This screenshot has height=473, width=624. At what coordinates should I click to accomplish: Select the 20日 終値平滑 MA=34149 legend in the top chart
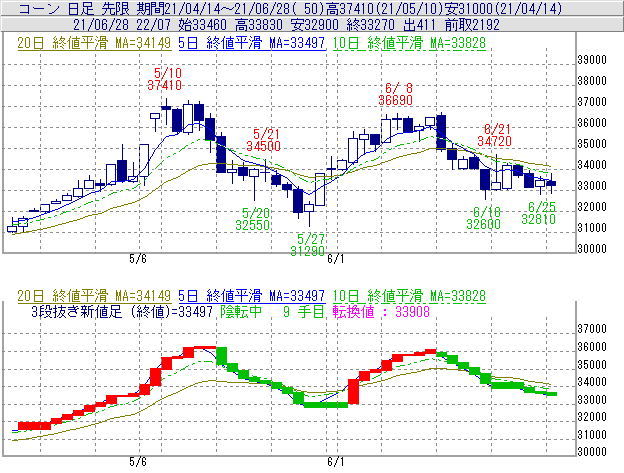coord(94,43)
